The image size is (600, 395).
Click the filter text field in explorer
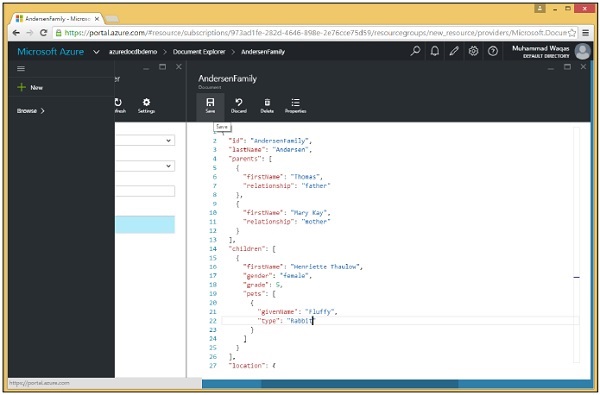[145, 191]
